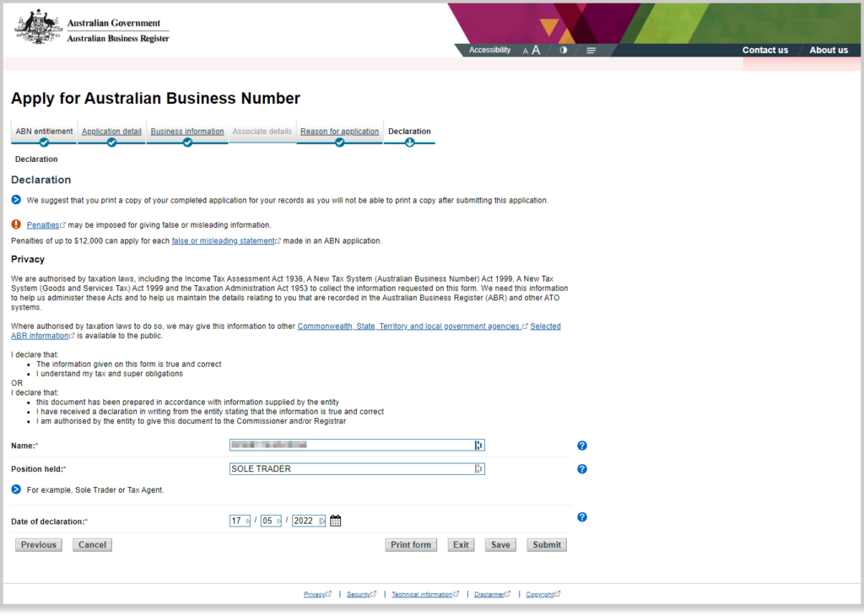Viewport: 864px width, 616px height.
Task: Select the larger font size A icon
Action: point(535,50)
